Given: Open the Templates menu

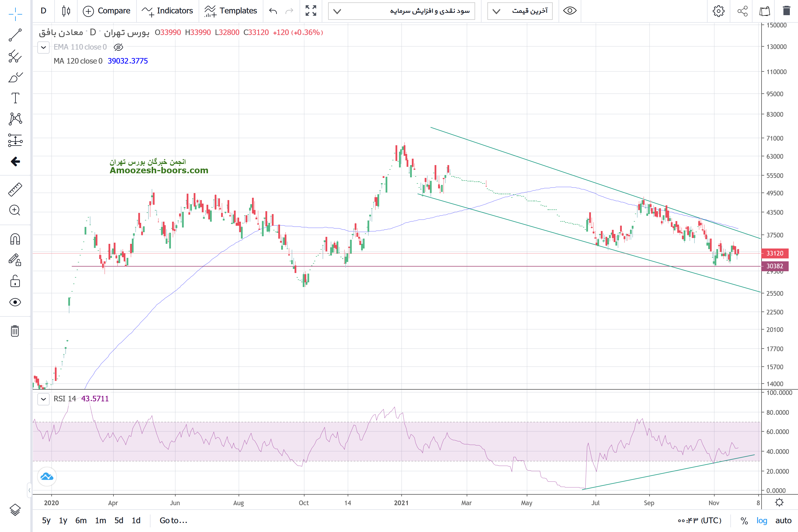Looking at the screenshot, I should tap(231, 11).
